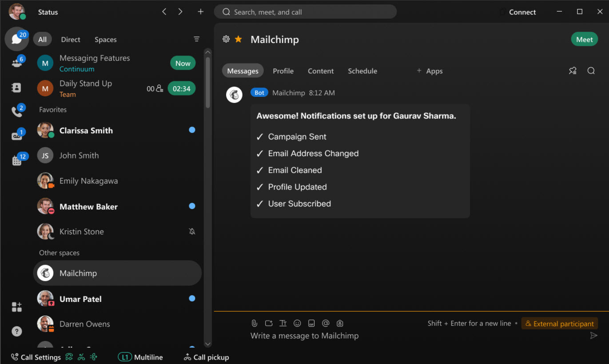Join Messaging Features with Now button
Screen dimensions: 609x364
(183, 63)
